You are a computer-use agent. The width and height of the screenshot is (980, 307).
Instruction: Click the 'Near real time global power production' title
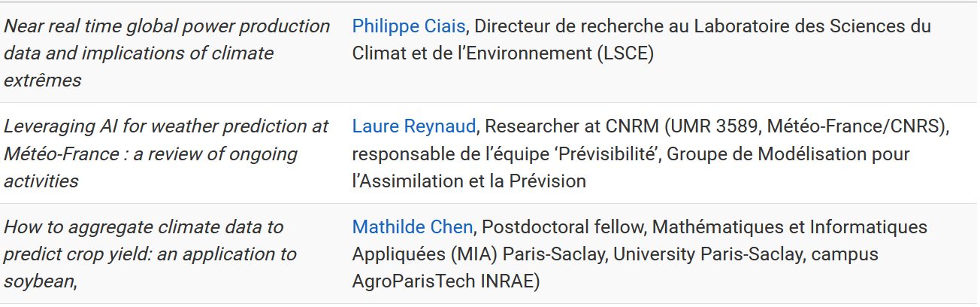tap(167, 26)
